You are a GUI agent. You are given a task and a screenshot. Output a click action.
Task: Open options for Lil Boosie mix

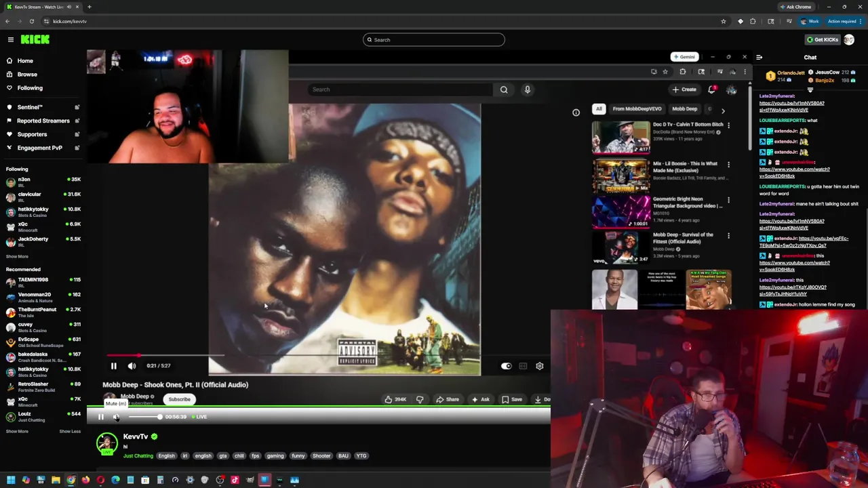point(728,165)
